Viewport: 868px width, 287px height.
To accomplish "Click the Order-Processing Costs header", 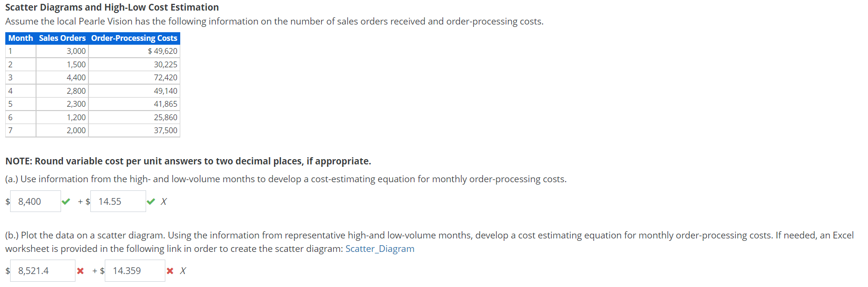I will coord(134,38).
